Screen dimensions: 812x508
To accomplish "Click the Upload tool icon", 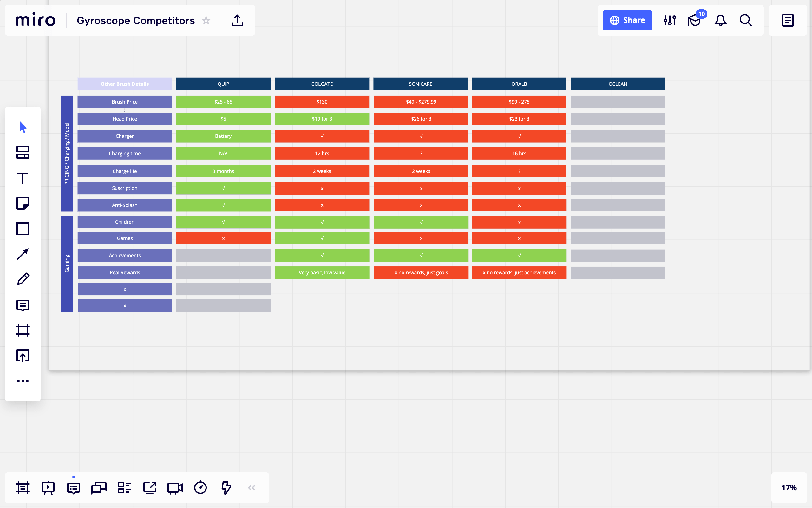I will [23, 356].
